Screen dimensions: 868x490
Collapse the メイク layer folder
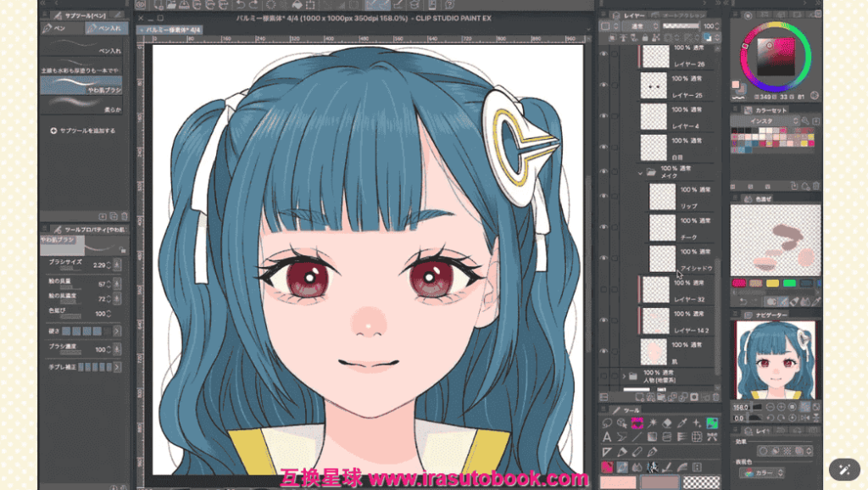pos(640,173)
